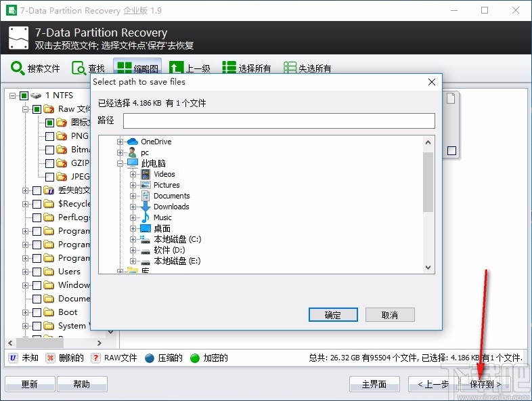The image size is (532, 401).
Task: Select the OneDrive cloud icon
Action: [132, 142]
